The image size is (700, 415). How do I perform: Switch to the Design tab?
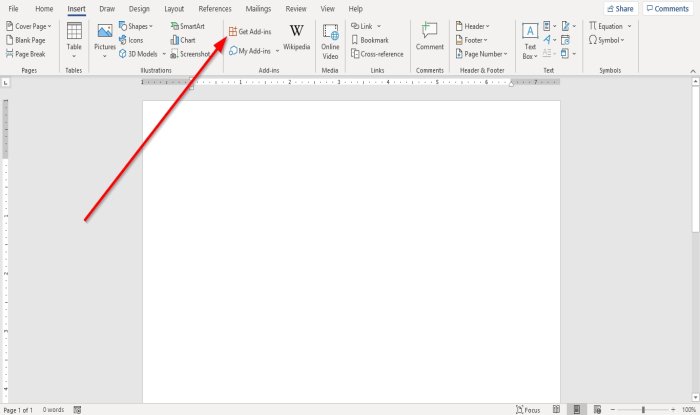(139, 8)
